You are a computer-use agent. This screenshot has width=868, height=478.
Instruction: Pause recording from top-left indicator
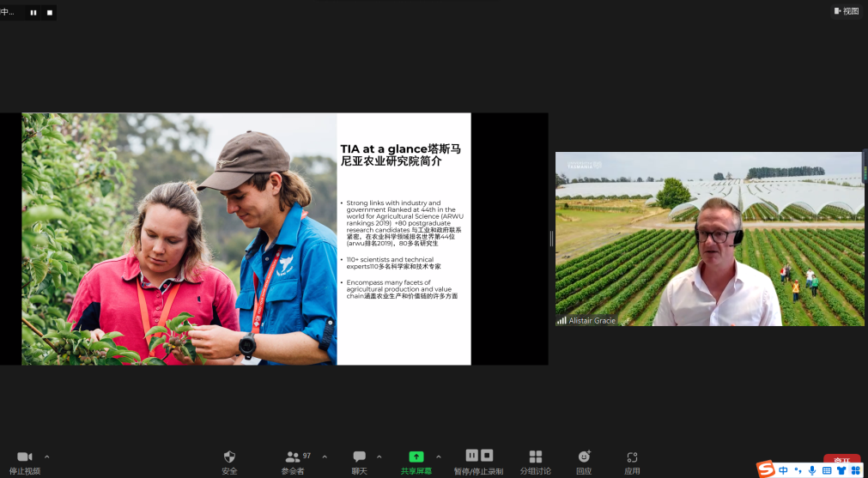click(33, 12)
